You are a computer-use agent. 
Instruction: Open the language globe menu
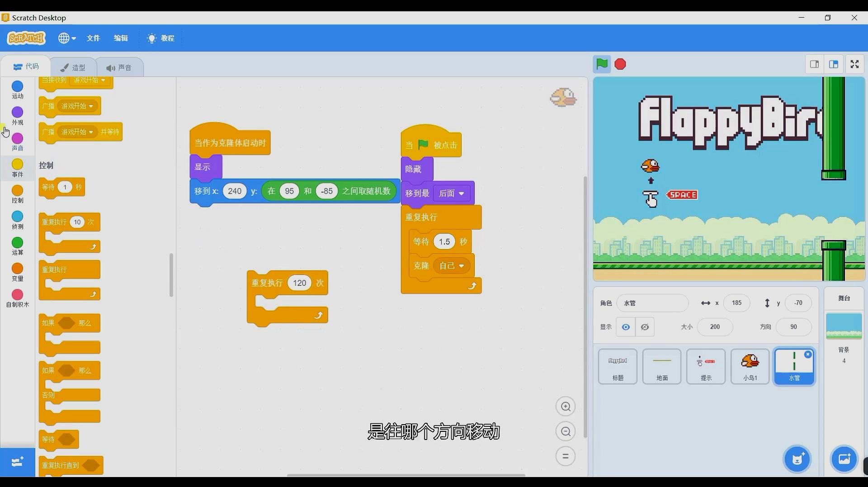66,38
